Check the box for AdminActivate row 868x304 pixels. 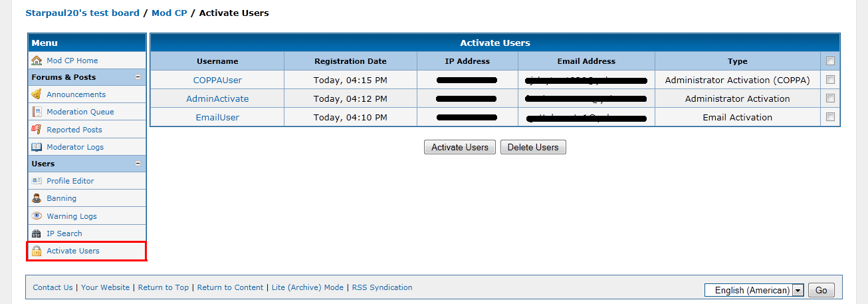point(830,98)
